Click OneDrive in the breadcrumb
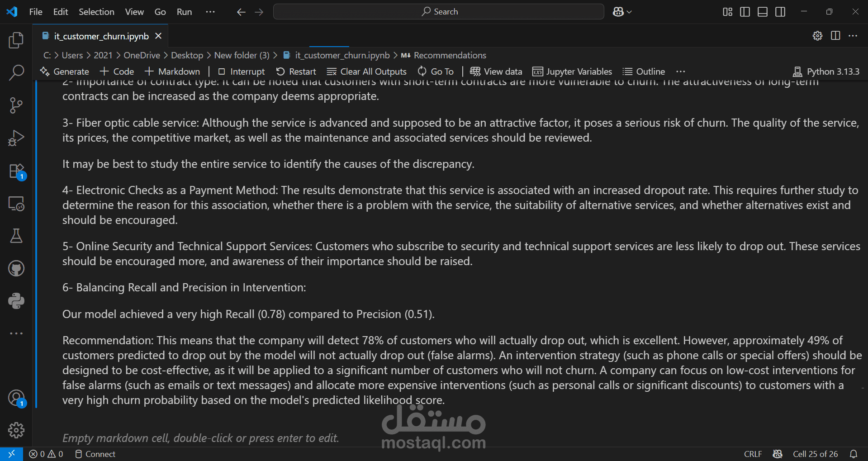The height and width of the screenshot is (461, 868). pos(142,55)
